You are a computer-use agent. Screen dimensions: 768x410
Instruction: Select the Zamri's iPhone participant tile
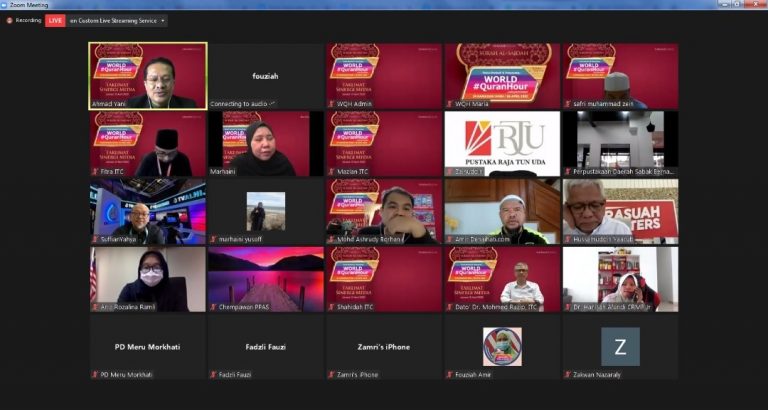pos(384,347)
